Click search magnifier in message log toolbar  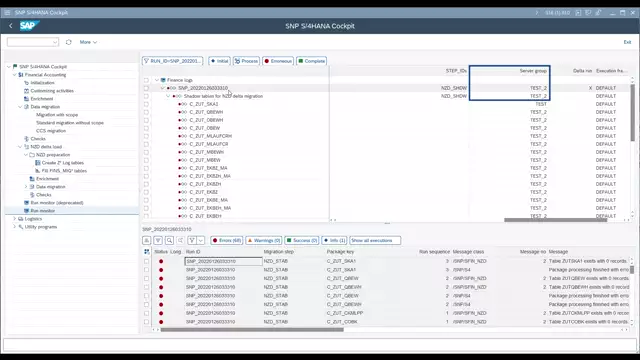169,240
